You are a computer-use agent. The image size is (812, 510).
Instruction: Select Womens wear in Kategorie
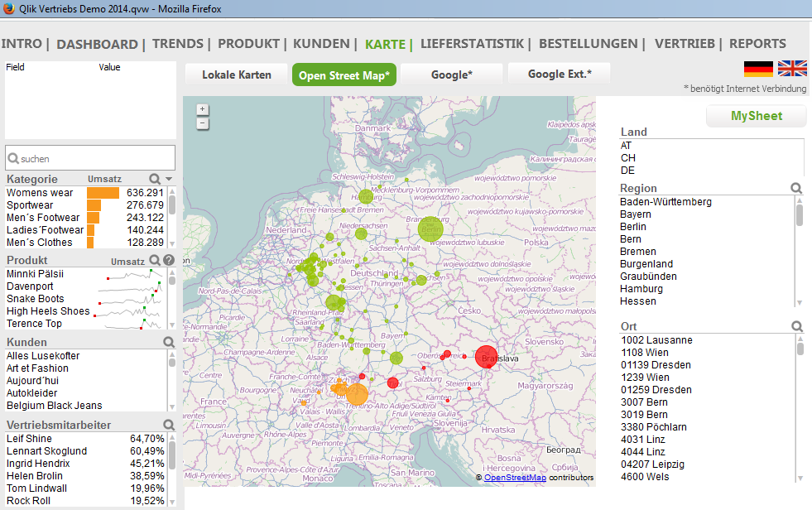click(x=85, y=193)
